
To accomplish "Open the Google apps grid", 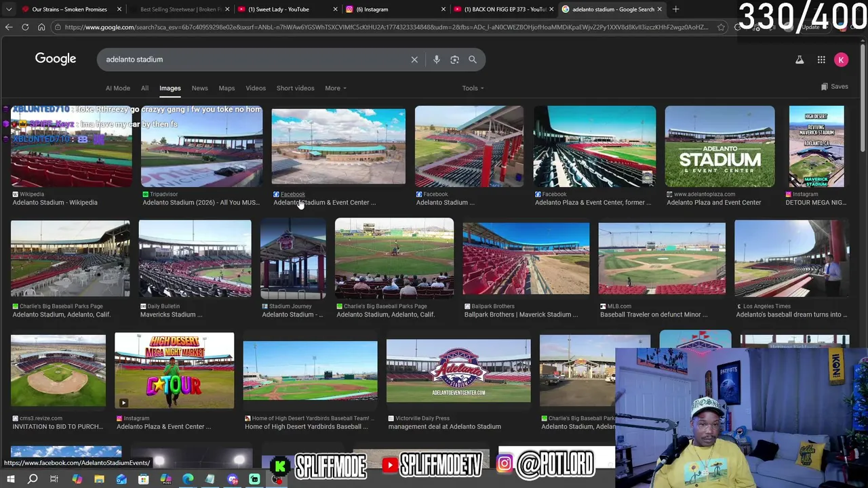I will pyautogui.click(x=821, y=60).
